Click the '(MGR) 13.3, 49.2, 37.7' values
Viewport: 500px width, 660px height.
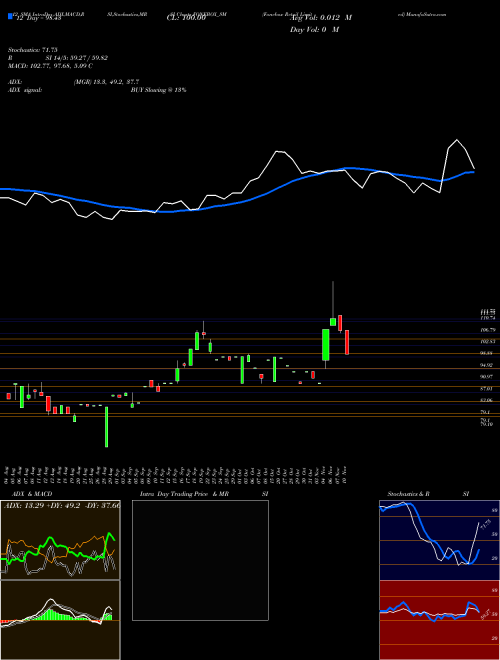(x=106, y=82)
